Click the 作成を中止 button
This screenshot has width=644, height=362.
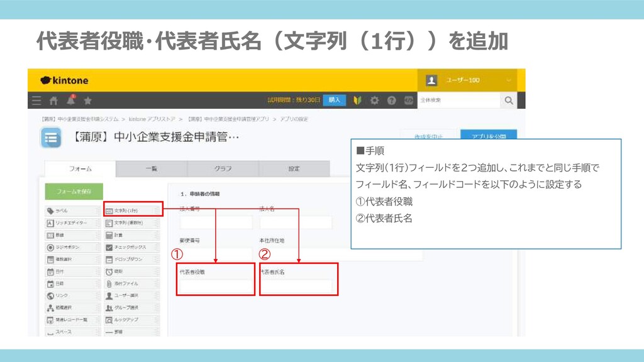428,135
